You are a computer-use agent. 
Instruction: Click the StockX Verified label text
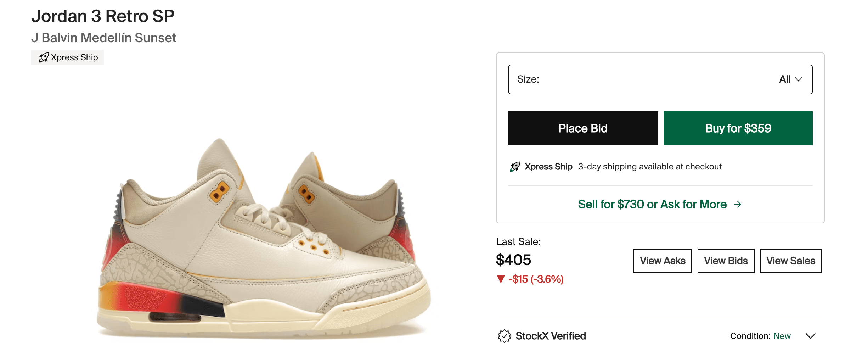(x=551, y=336)
